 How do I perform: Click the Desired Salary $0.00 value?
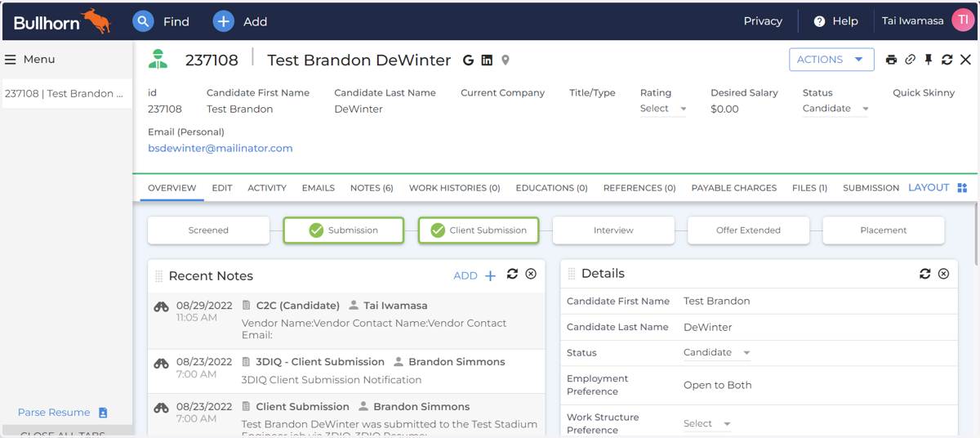tap(724, 109)
